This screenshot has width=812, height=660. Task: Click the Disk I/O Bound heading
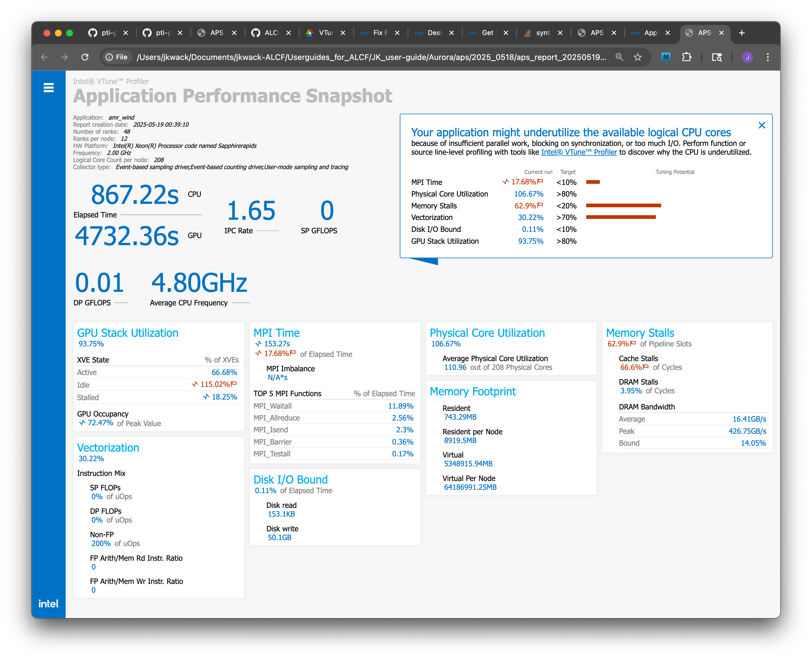pos(291,479)
